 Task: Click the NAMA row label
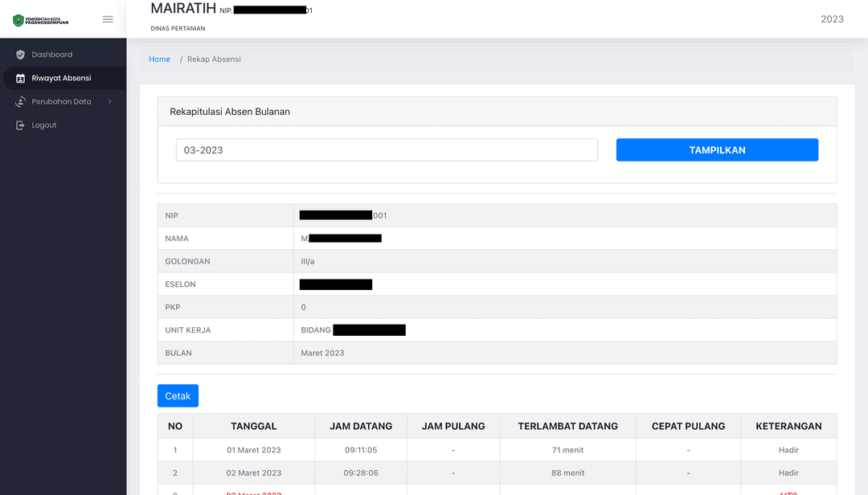[177, 239]
